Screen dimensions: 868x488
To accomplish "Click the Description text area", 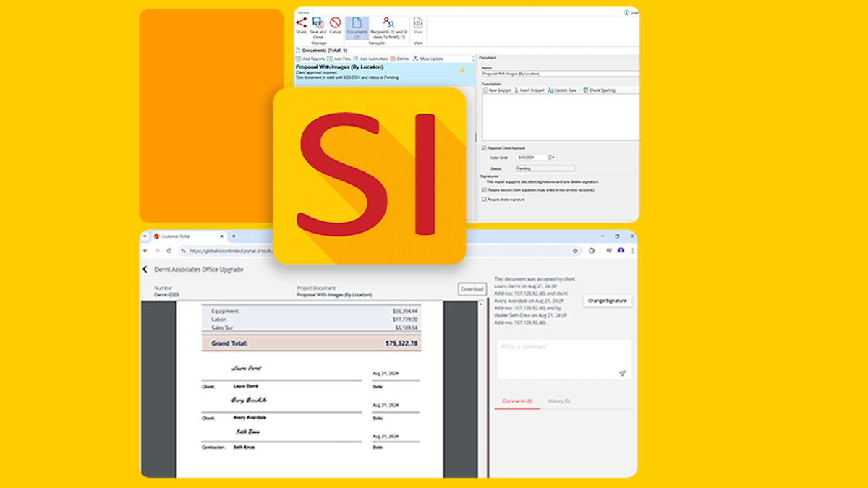I will (560, 116).
